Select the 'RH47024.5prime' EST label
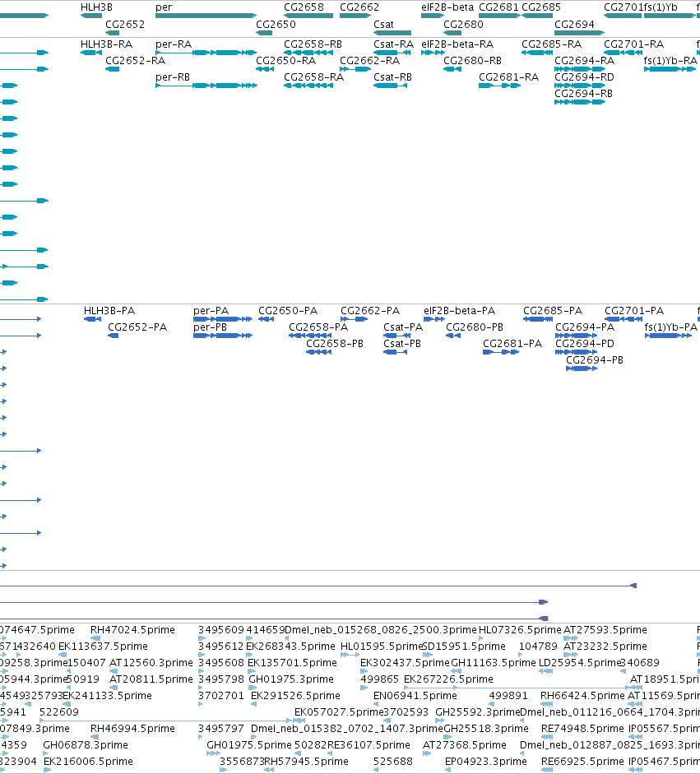The width and height of the screenshot is (700, 774). click(x=132, y=630)
